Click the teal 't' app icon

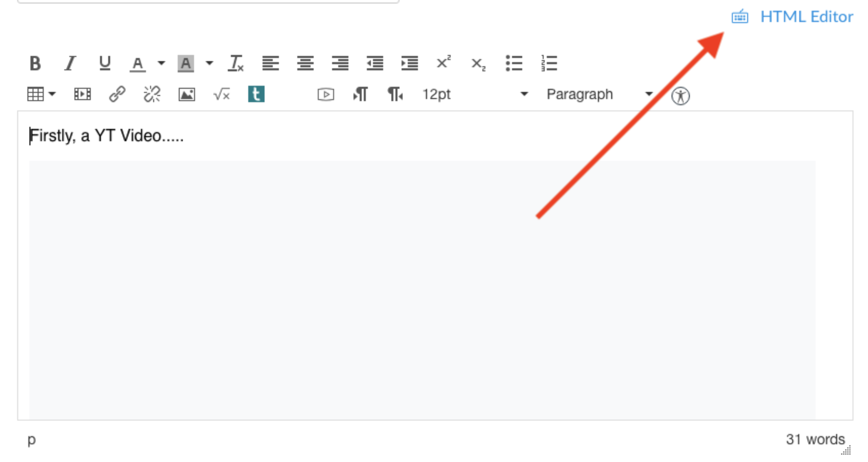click(256, 94)
